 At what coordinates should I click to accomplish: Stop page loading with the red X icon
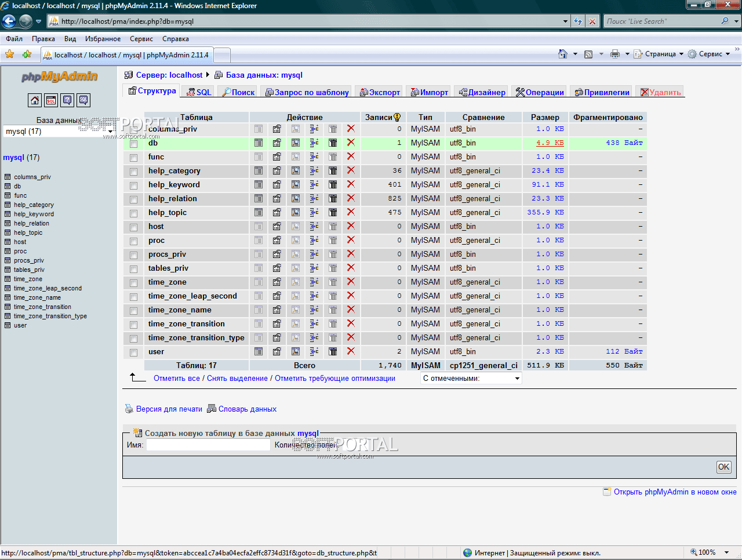click(592, 21)
